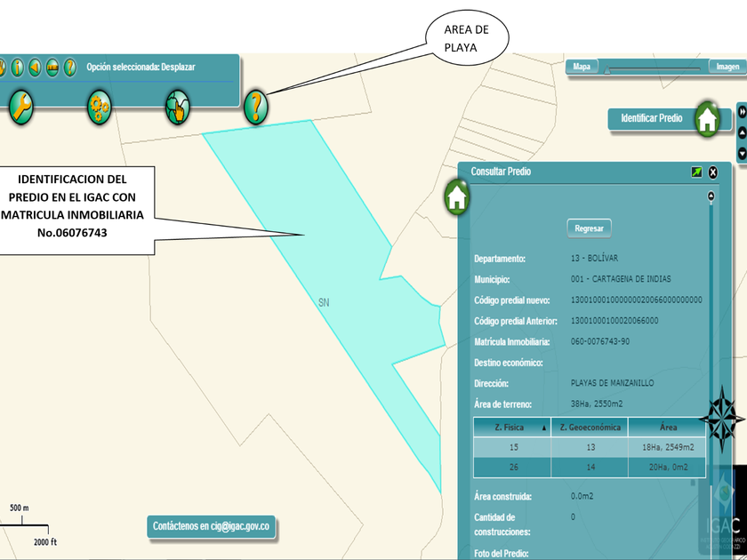
Task: Click the Código predial Anterior value
Action: click(614, 321)
